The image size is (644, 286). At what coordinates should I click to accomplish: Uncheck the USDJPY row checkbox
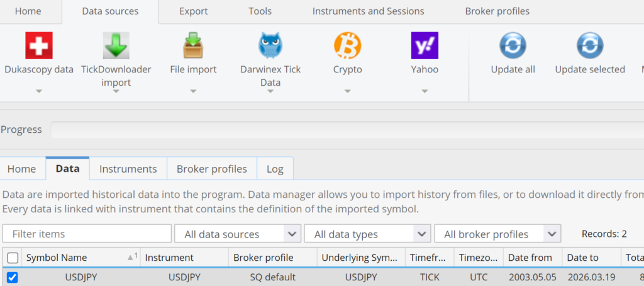[13, 277]
